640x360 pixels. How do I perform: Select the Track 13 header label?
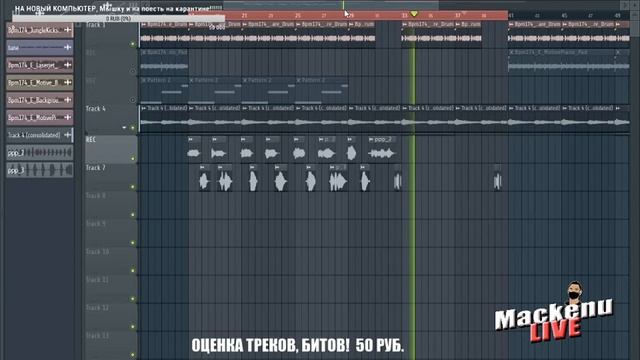point(97,336)
